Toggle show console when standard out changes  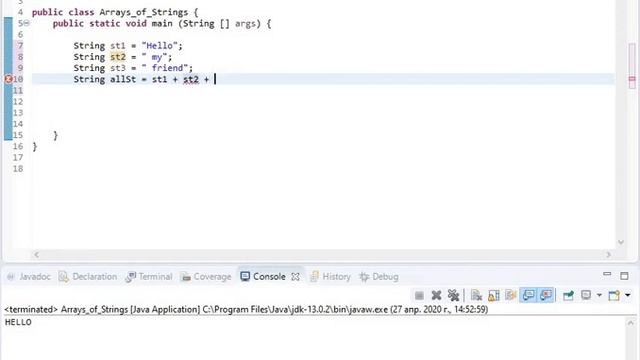529,295
